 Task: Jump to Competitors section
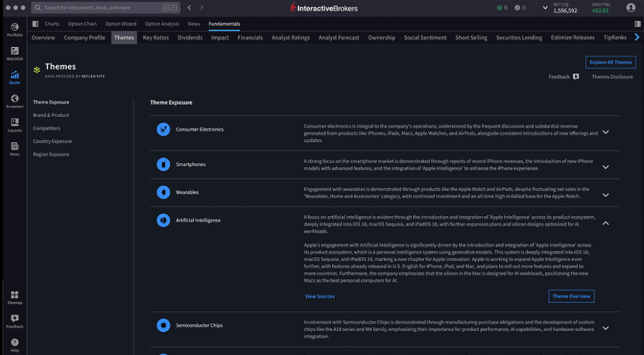[47, 128]
